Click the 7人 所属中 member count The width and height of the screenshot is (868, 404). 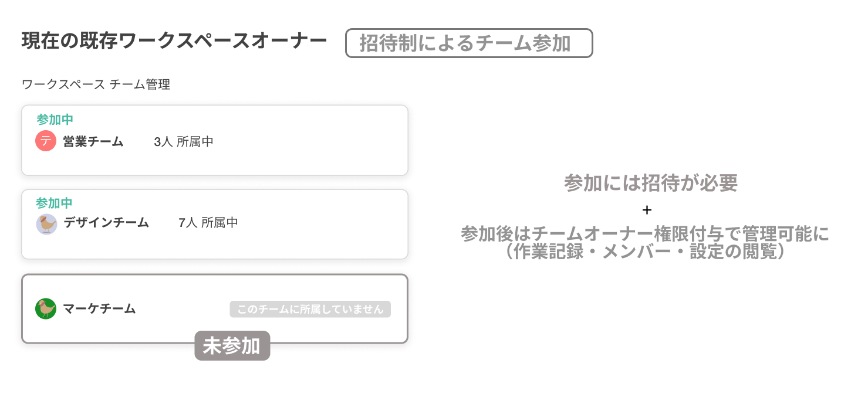click(208, 223)
